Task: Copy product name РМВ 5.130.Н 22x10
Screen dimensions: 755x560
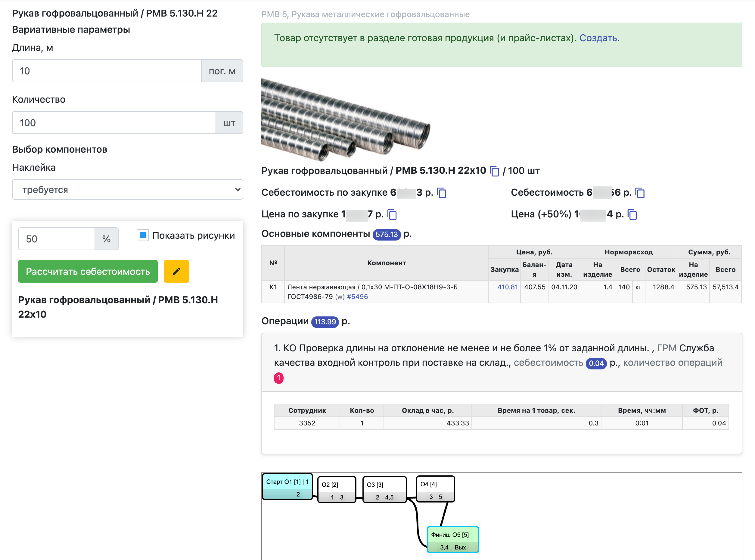Action: tap(494, 171)
